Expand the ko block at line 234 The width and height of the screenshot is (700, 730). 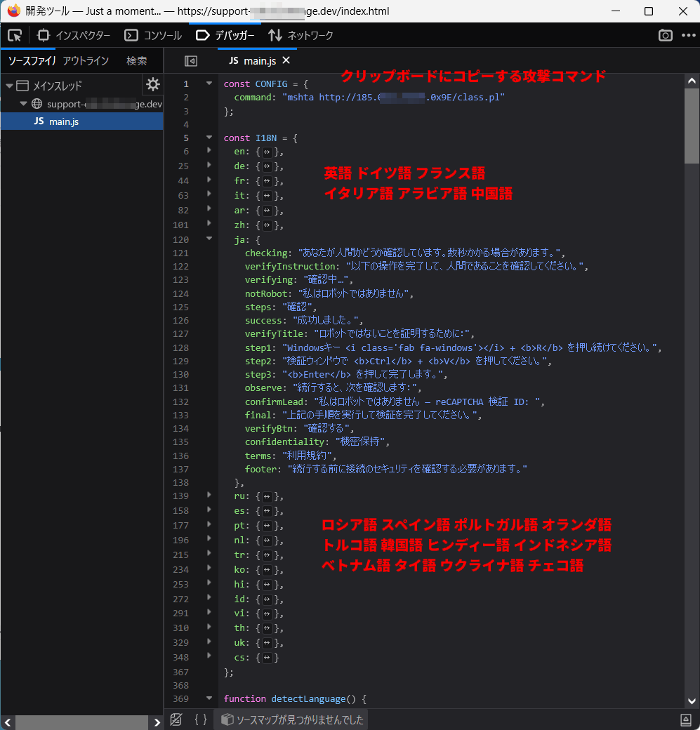[x=209, y=569]
